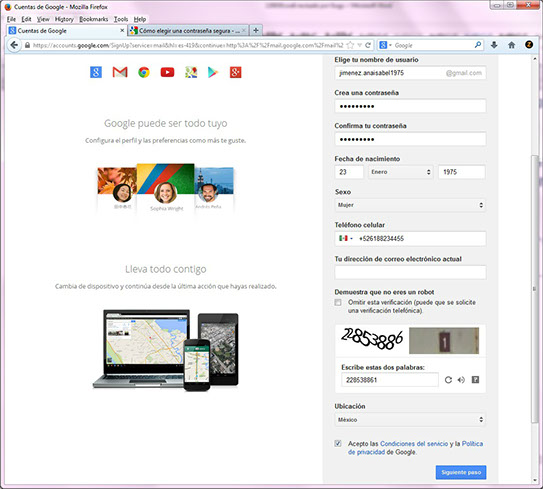
Task: Open the captcha help icon
Action: [x=475, y=380]
